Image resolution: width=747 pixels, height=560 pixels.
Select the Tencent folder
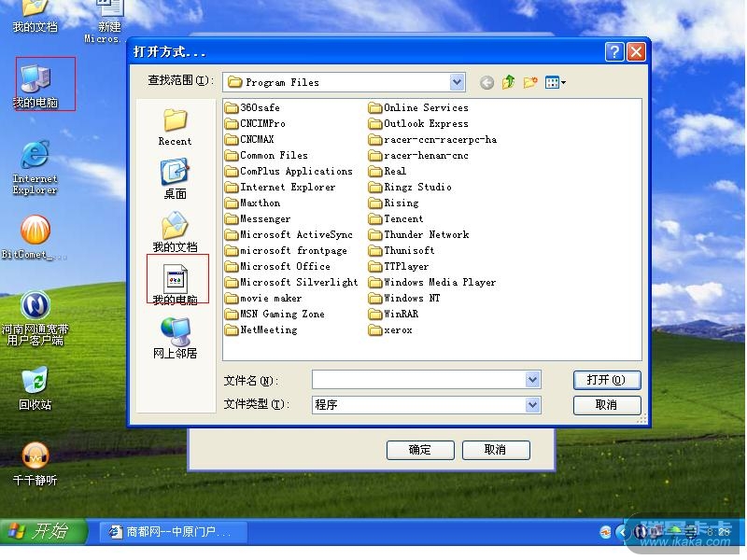click(396, 218)
